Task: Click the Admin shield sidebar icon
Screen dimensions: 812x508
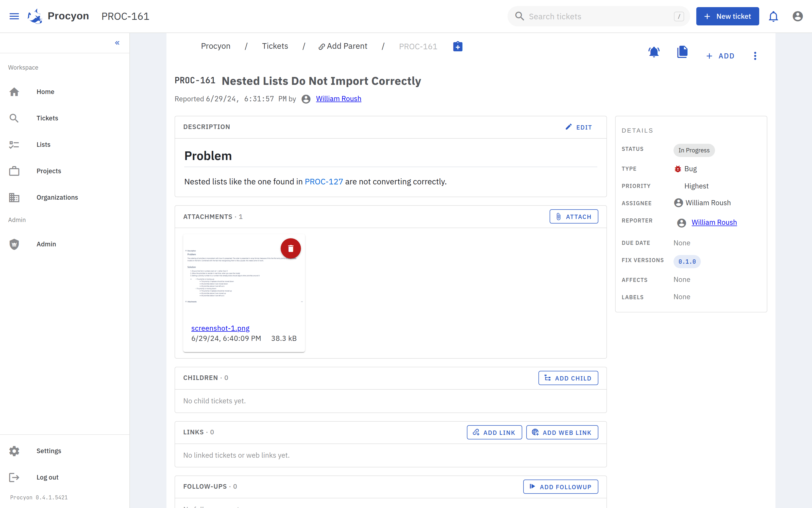Action: point(14,244)
